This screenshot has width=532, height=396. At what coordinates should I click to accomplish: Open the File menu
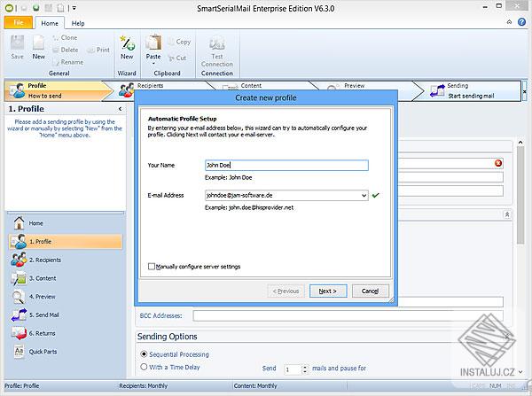19,23
